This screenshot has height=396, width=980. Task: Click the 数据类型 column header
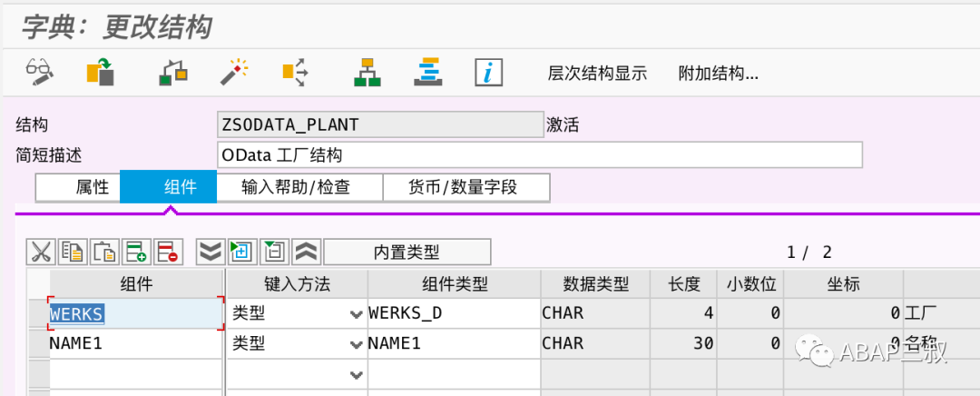tap(595, 284)
